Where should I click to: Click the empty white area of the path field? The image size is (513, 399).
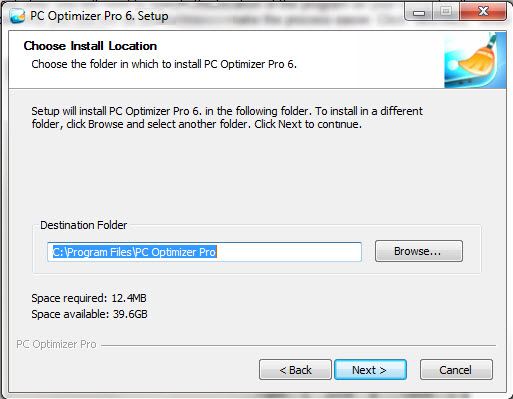pos(289,252)
